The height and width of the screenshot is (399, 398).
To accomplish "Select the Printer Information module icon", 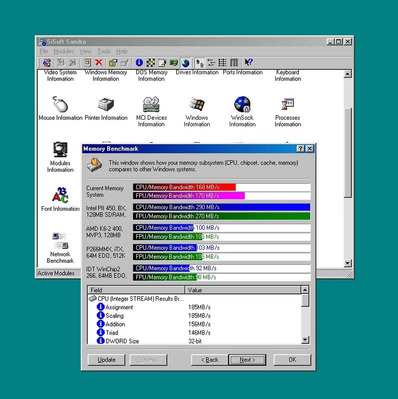I will [x=106, y=104].
